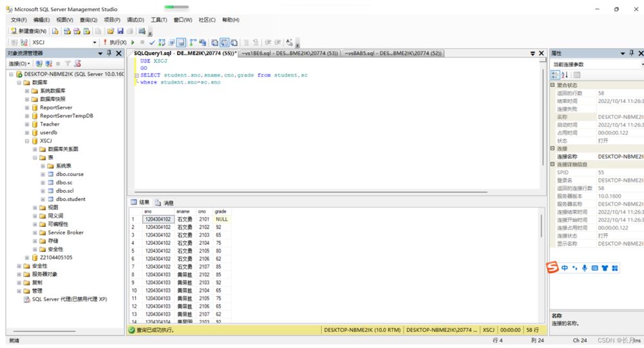This screenshot has height=348, width=644.
Task: Collapse the XSCJ database tree node
Action: point(27,140)
